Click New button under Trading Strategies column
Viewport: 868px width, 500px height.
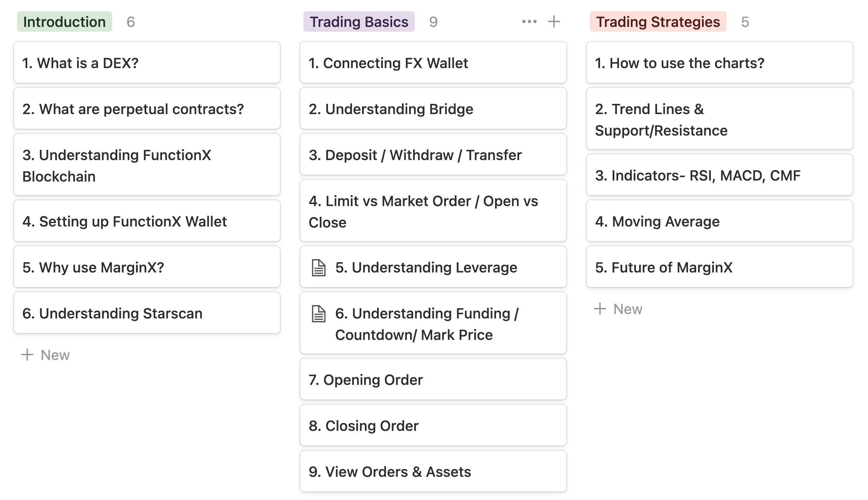pos(618,309)
